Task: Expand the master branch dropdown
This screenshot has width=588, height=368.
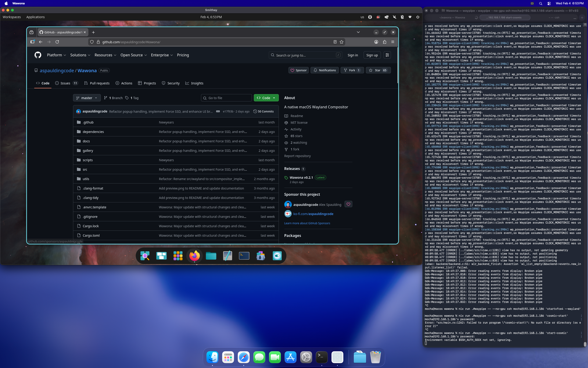Action: coord(87,98)
